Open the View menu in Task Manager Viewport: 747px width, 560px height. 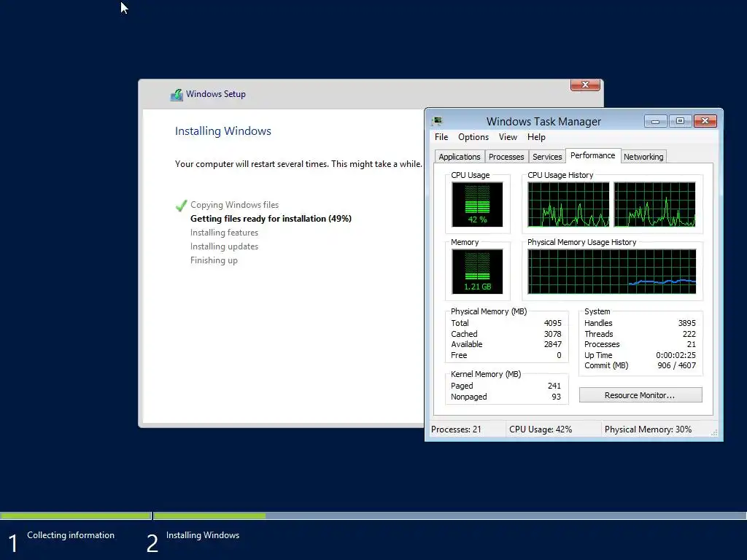[x=508, y=137]
